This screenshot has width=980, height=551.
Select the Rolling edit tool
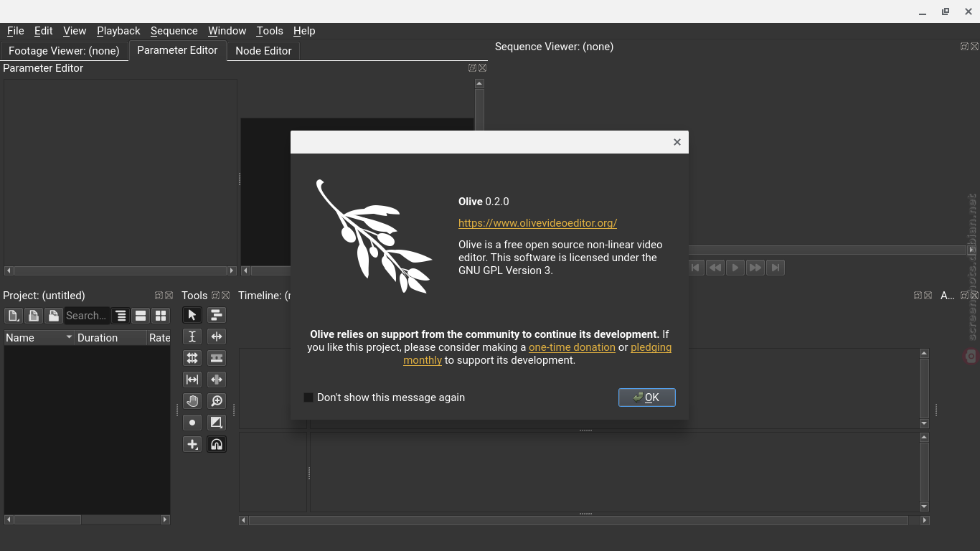click(x=192, y=358)
